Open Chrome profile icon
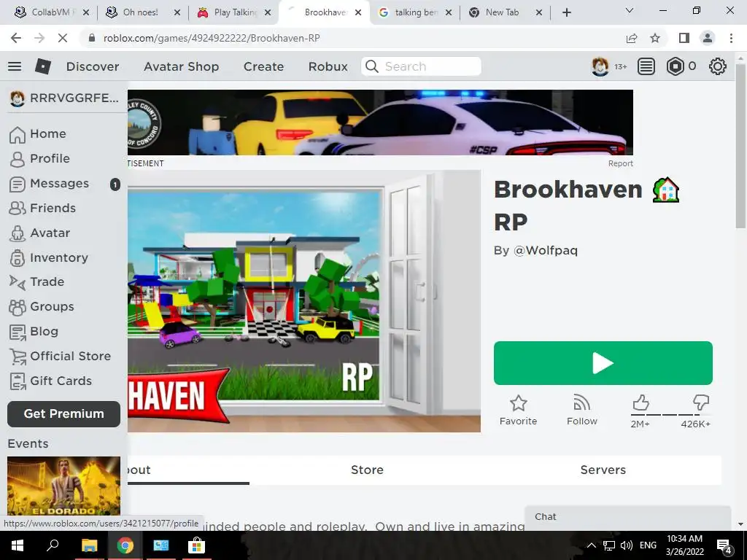The width and height of the screenshot is (747, 560). coord(708,38)
